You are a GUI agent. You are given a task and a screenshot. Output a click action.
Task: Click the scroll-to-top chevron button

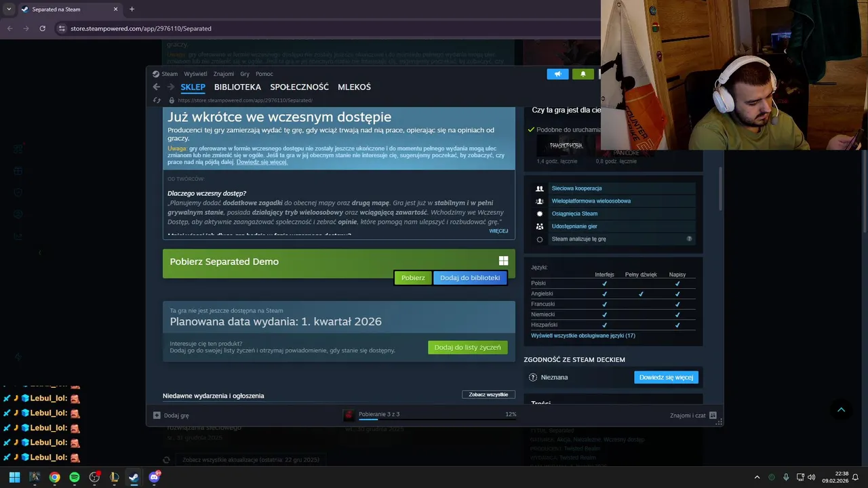pyautogui.click(x=841, y=409)
